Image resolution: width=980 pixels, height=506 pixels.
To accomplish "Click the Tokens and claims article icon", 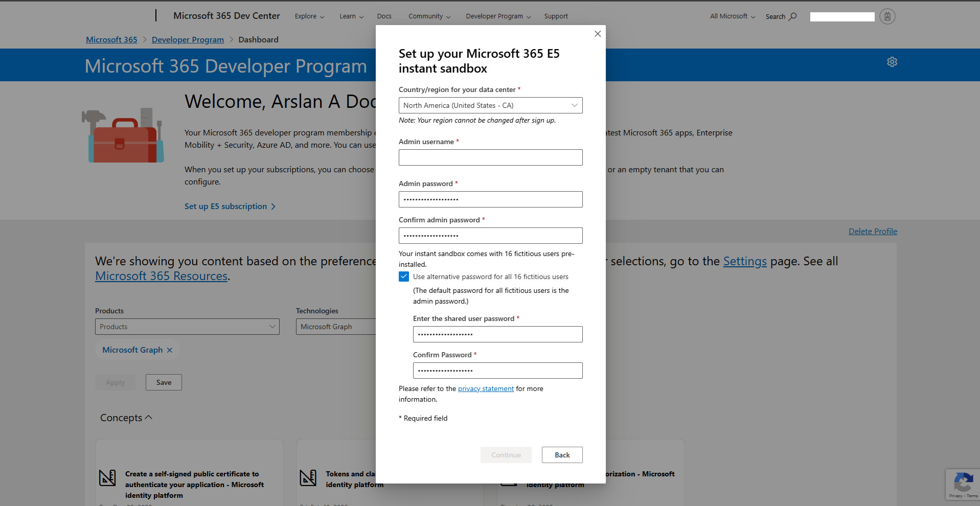I will coord(308,477).
